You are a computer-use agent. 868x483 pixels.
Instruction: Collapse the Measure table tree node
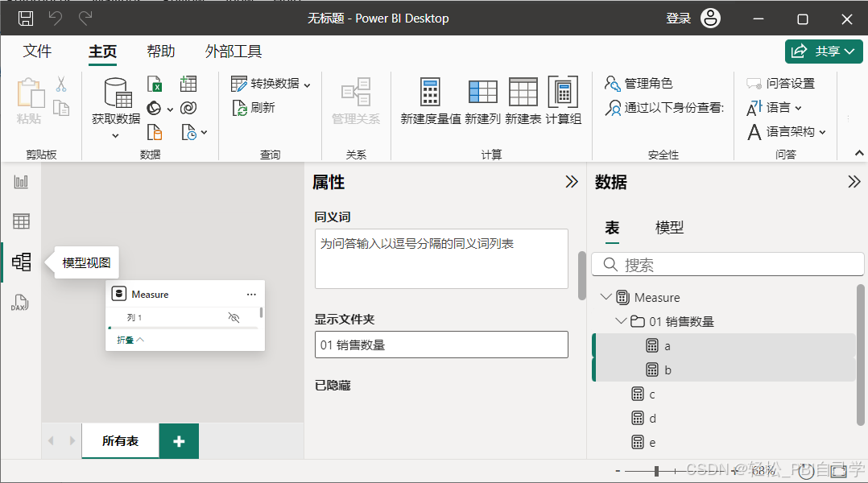(x=606, y=297)
